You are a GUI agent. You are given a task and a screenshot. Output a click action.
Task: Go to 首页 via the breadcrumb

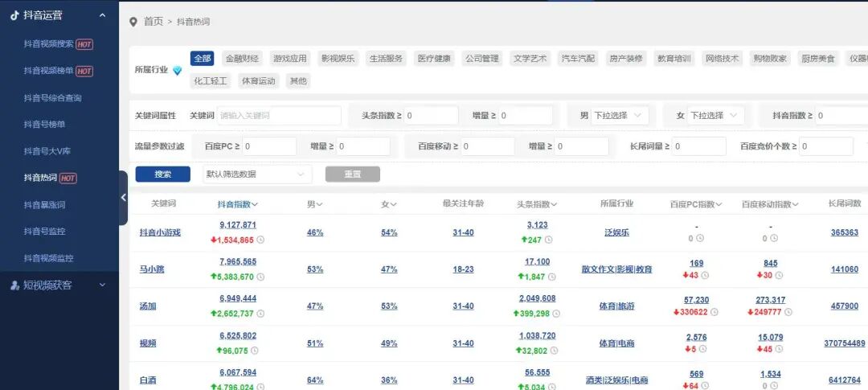click(x=154, y=23)
